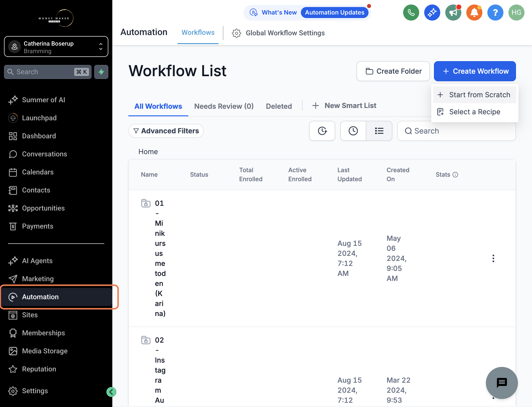Click the Create Workflow button
Image resolution: width=532 pixels, height=407 pixels.
475,71
